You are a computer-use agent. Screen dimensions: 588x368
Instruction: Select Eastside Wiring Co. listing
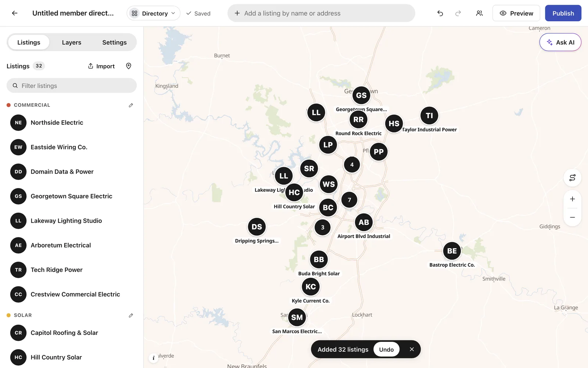[72, 147]
